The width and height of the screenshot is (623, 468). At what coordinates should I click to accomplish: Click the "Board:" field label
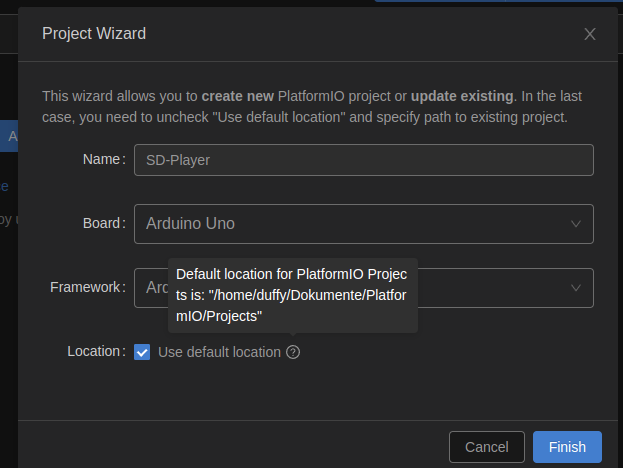coord(102,224)
